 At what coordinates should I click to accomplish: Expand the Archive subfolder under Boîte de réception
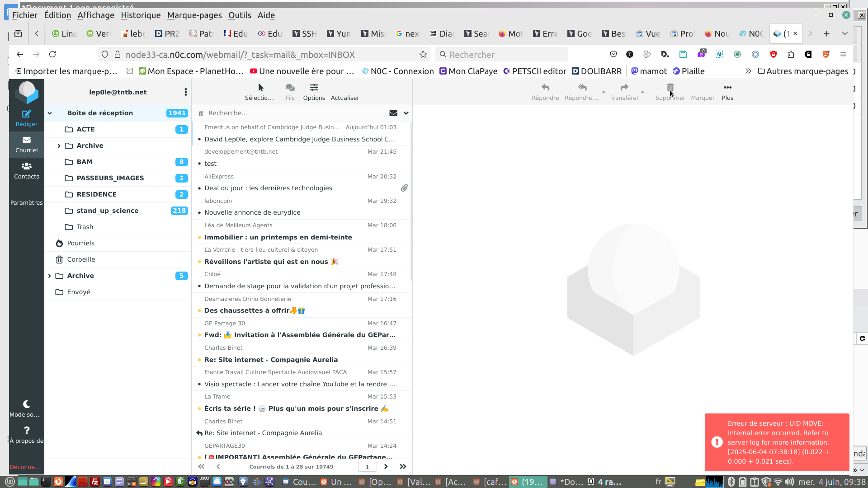[59, 145]
